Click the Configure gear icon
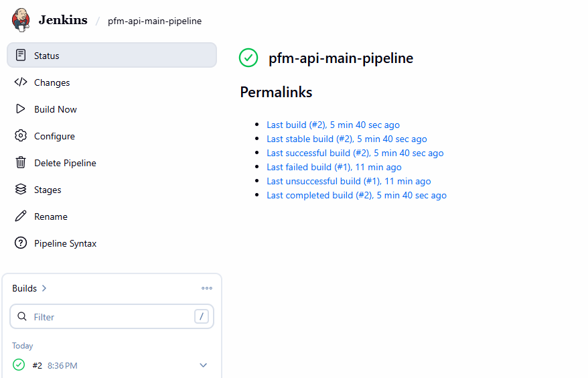Image resolution: width=588 pixels, height=378 pixels. click(x=21, y=136)
